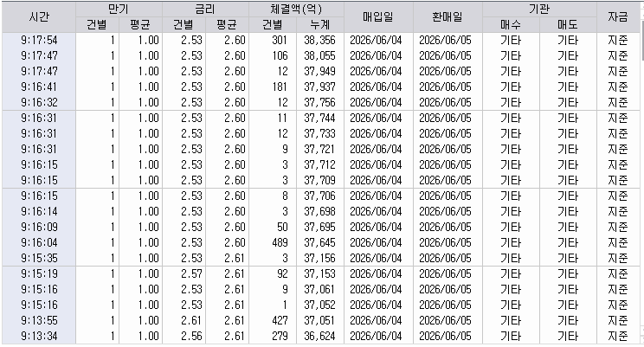This screenshot has width=644, height=347.
Task: Click the 2.56 rate cell
Action: (x=184, y=336)
